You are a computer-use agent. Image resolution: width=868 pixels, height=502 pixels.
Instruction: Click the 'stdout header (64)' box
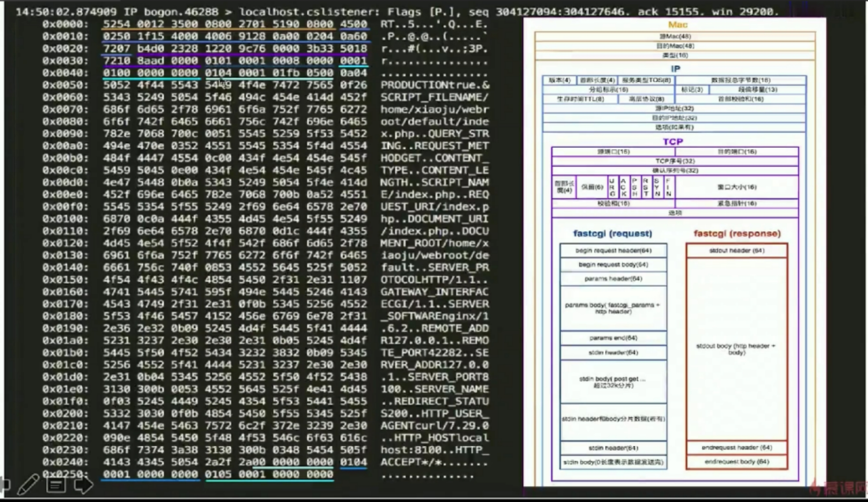[737, 251]
